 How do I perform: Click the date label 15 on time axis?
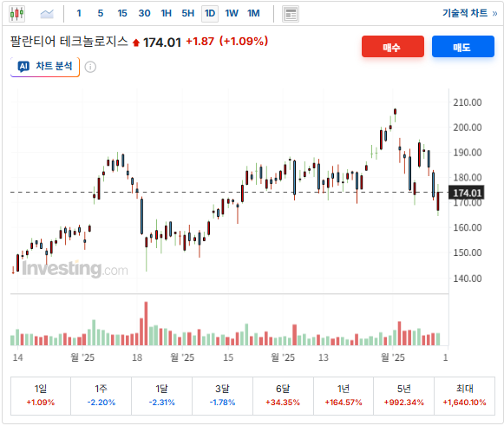(228, 357)
